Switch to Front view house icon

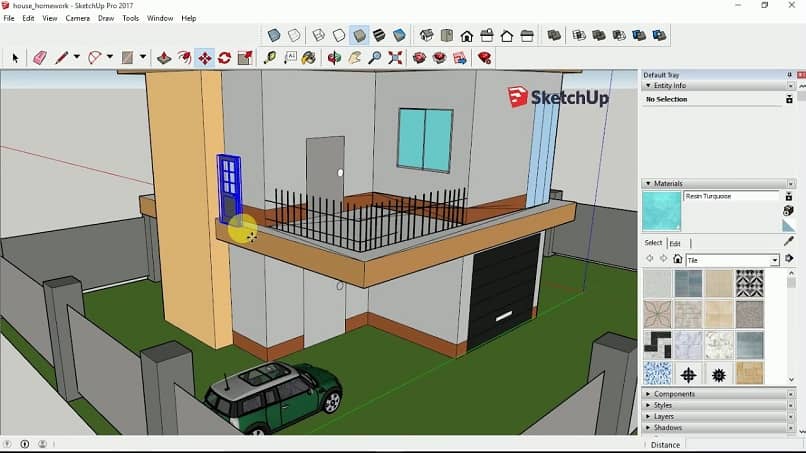tap(467, 35)
